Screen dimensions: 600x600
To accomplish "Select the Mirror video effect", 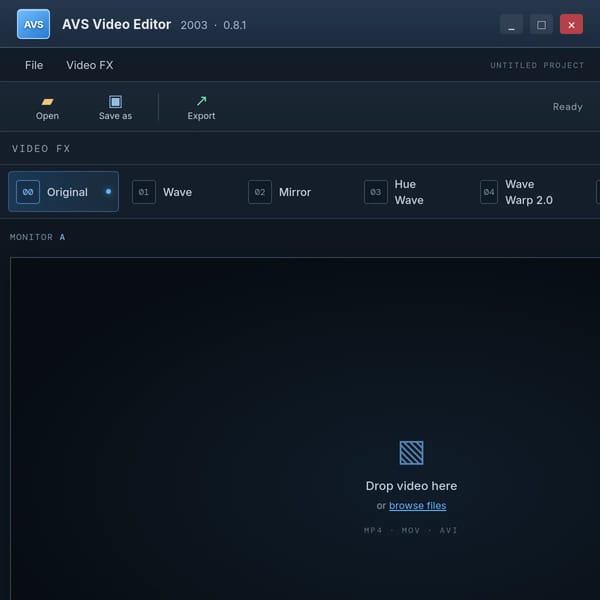I will click(295, 192).
